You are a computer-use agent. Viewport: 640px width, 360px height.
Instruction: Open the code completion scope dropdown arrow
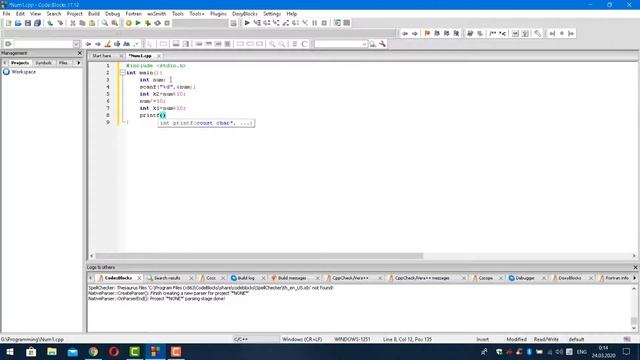click(76, 44)
